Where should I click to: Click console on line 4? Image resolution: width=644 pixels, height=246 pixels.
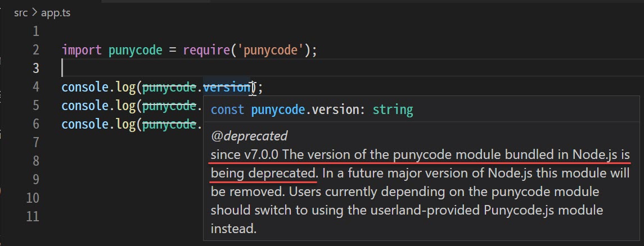pyautogui.click(x=85, y=87)
